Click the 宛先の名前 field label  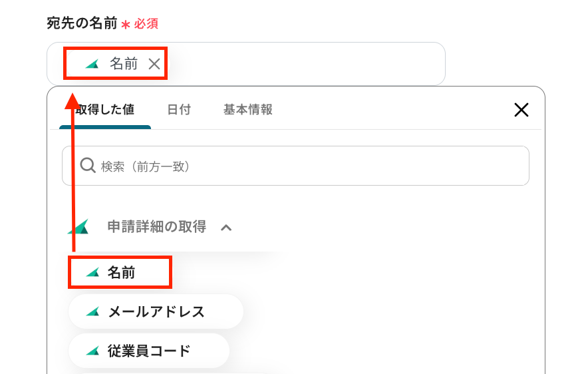point(82,23)
